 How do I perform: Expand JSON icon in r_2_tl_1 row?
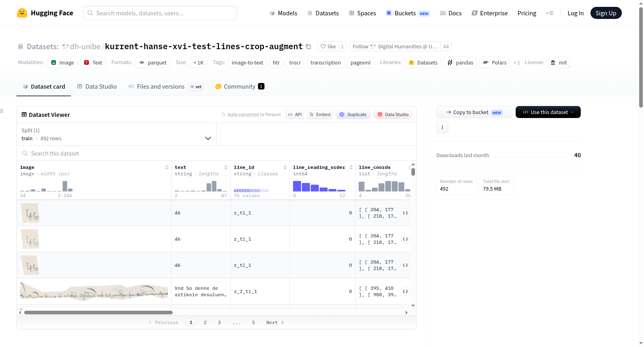[x=405, y=291]
